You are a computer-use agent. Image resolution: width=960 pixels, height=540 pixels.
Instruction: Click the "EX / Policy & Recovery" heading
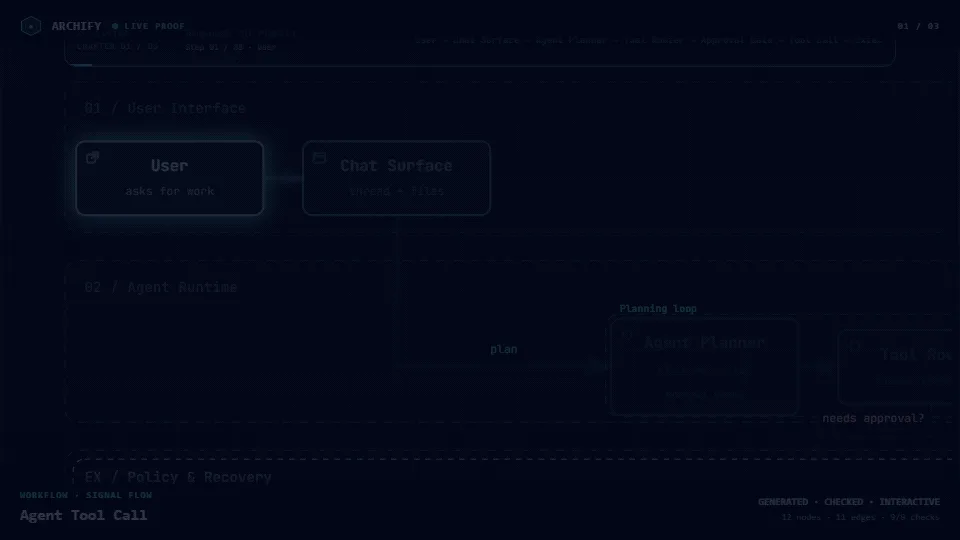point(178,477)
